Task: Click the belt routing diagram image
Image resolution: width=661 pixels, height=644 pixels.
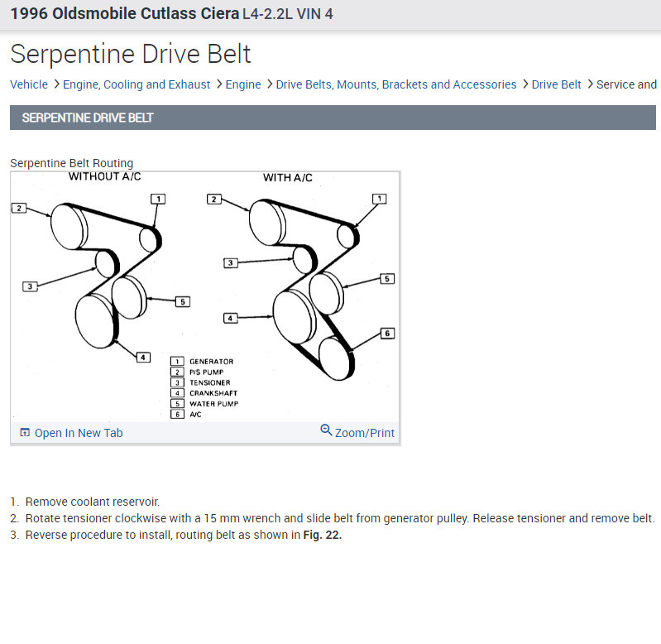Action: click(x=205, y=296)
